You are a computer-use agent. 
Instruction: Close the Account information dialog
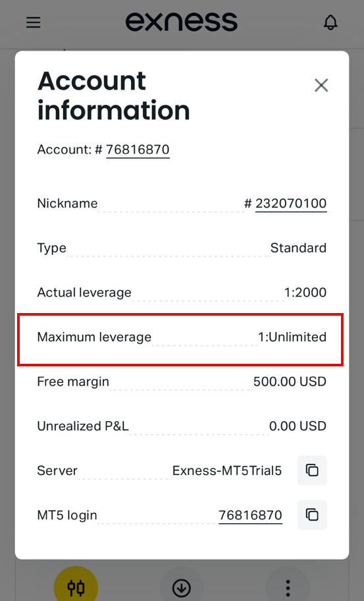[321, 85]
